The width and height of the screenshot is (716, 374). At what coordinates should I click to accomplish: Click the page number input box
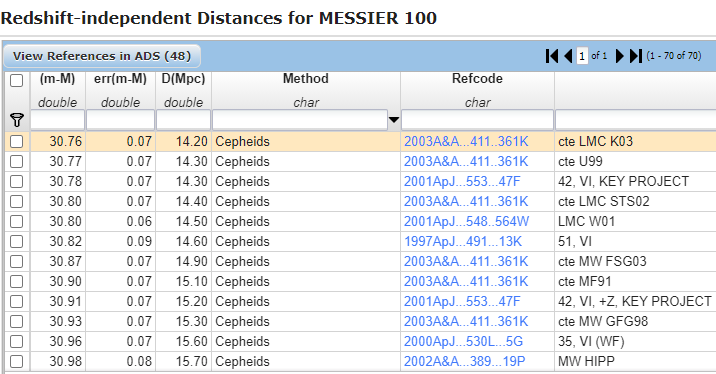(x=582, y=56)
